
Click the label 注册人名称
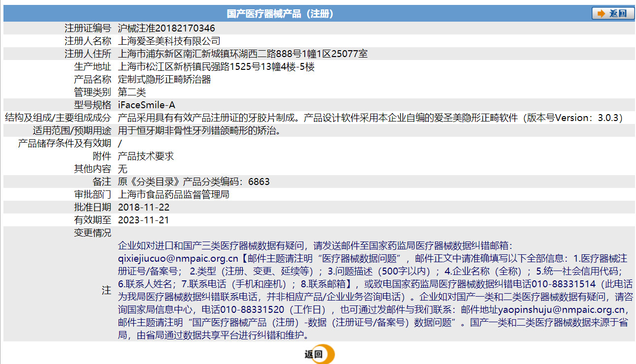pos(88,41)
